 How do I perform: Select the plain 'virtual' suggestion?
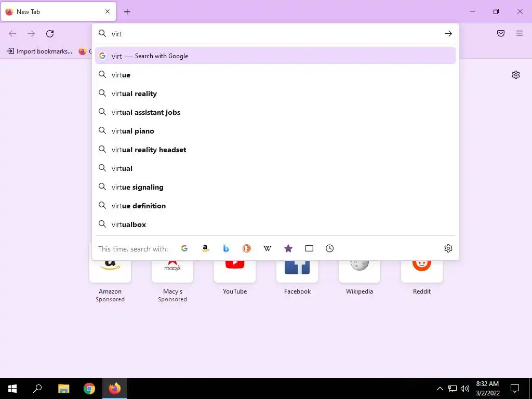275,168
